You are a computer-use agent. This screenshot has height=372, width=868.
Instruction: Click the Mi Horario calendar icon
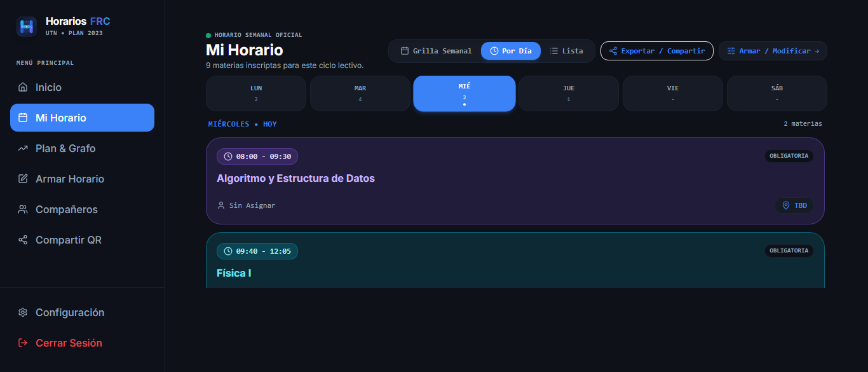point(23,118)
